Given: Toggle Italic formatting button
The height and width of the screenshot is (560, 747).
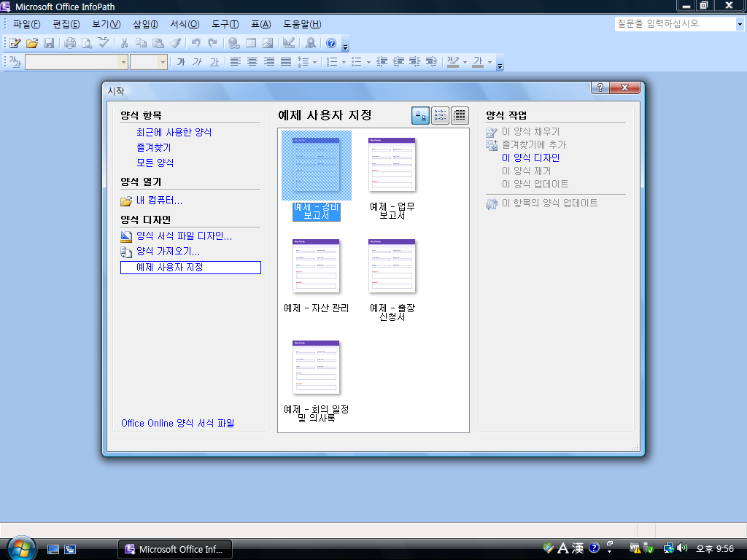Looking at the screenshot, I should pyautogui.click(x=197, y=62).
